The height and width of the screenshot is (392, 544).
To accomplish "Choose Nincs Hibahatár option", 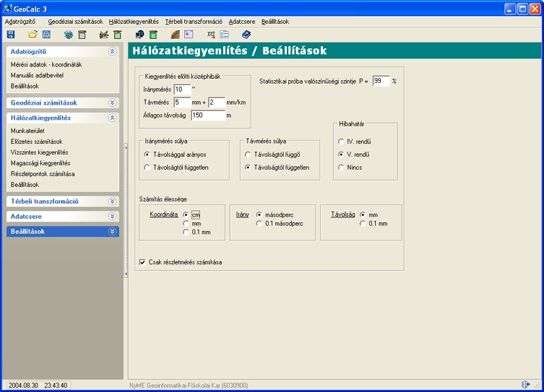I will [350, 167].
